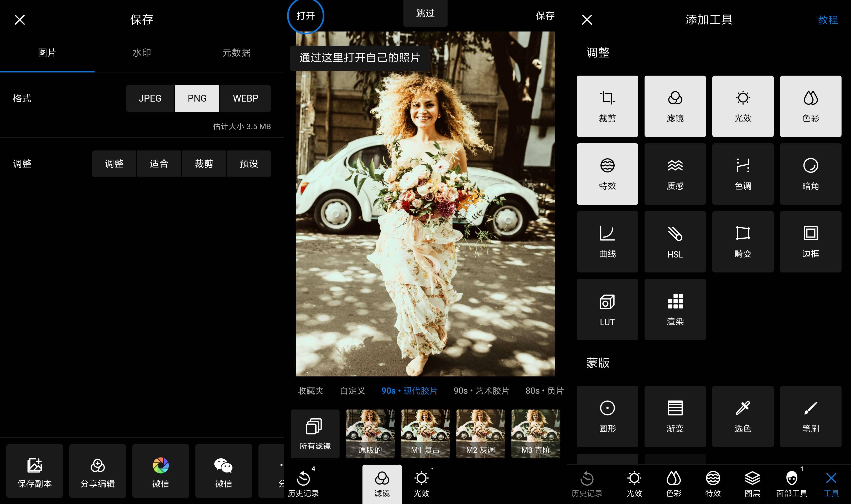Screen dimensions: 851x504
Task: Choose the WEBP format option
Action: click(245, 98)
